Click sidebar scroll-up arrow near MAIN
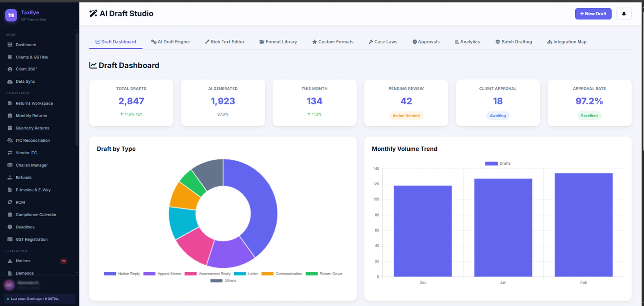The image size is (644, 306). 77,30
